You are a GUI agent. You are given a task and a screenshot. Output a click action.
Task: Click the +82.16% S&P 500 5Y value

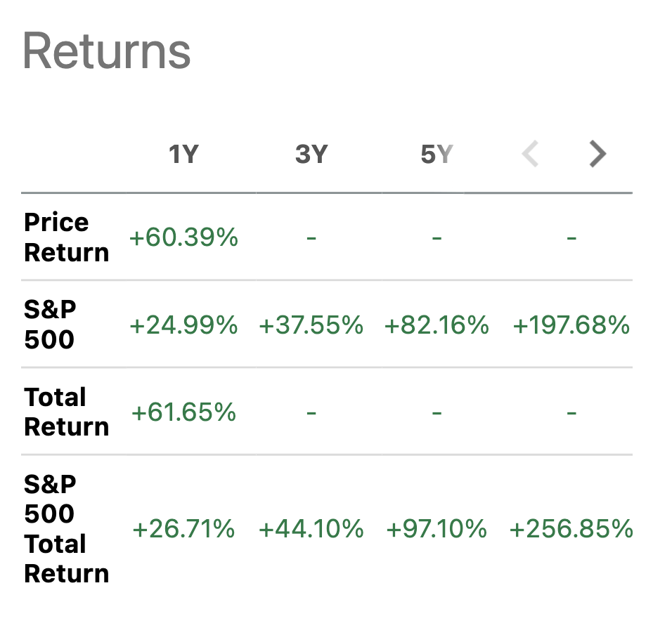437,325
